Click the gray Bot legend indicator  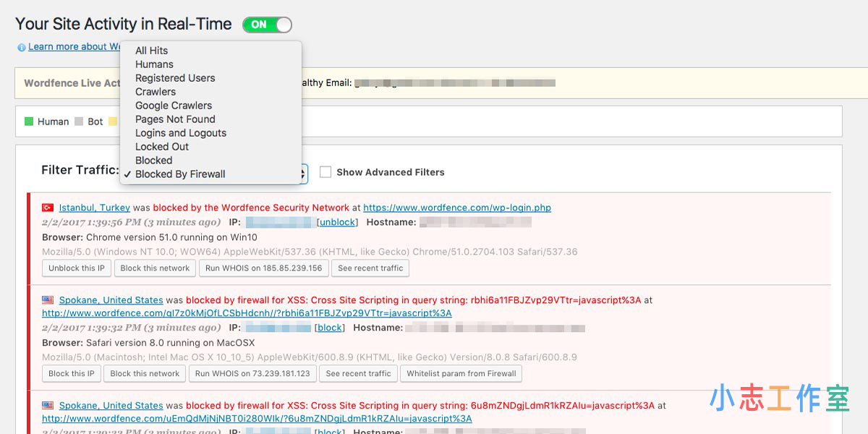pyautogui.click(x=80, y=121)
